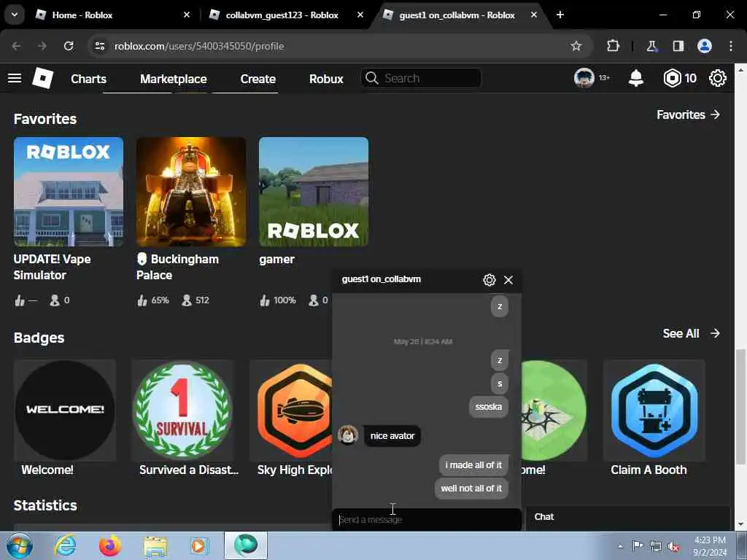Open the Claim A Booth badge

654,411
